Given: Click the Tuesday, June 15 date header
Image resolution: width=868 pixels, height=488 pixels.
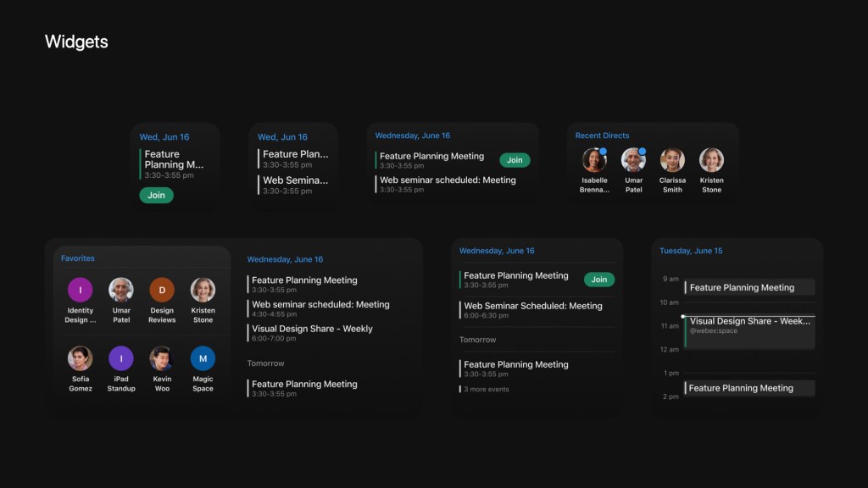Looking at the screenshot, I should (x=691, y=251).
